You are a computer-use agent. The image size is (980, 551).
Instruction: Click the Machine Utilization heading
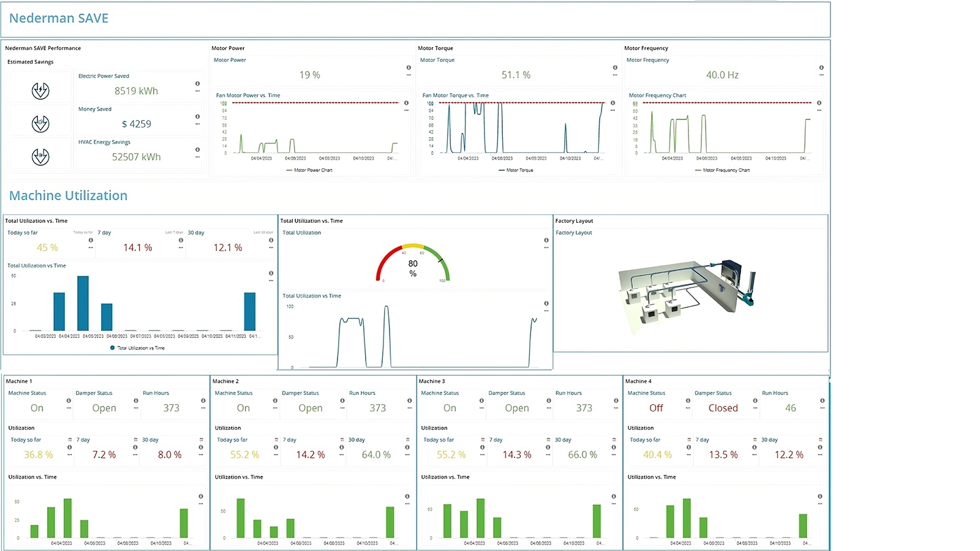69,196
